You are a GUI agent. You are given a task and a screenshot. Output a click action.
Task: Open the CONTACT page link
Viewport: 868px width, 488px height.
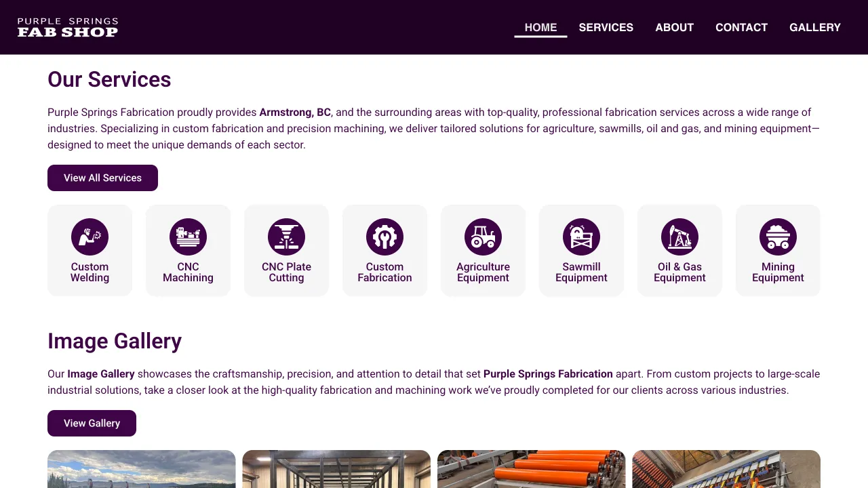[741, 27]
